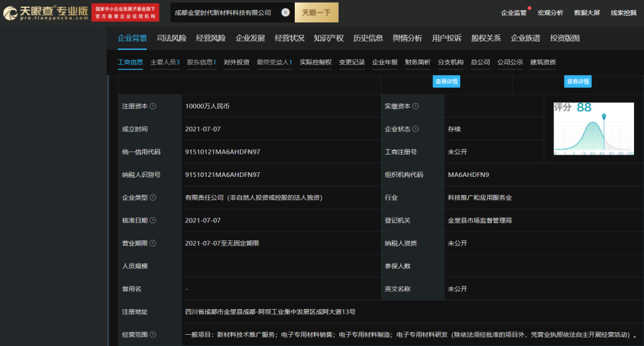Open the 变更记录 sub-tab

click(352, 62)
